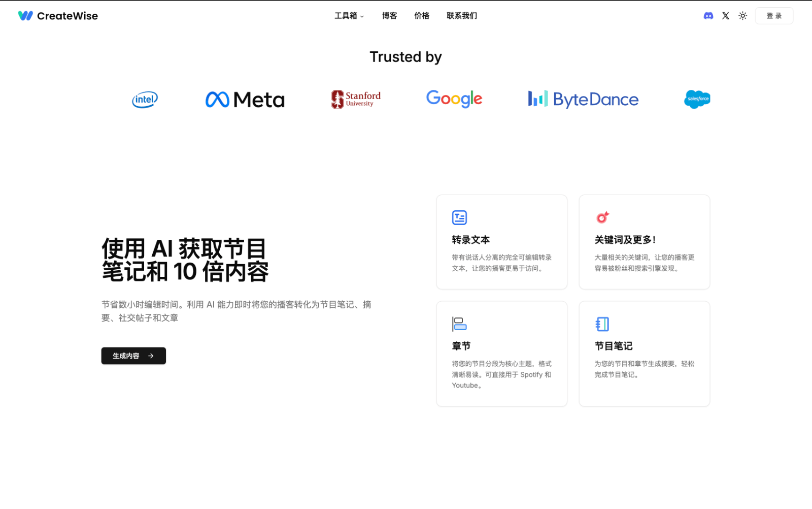The width and height of the screenshot is (812, 509).
Task: Select the 节目笔记 card title
Action: 614,346
